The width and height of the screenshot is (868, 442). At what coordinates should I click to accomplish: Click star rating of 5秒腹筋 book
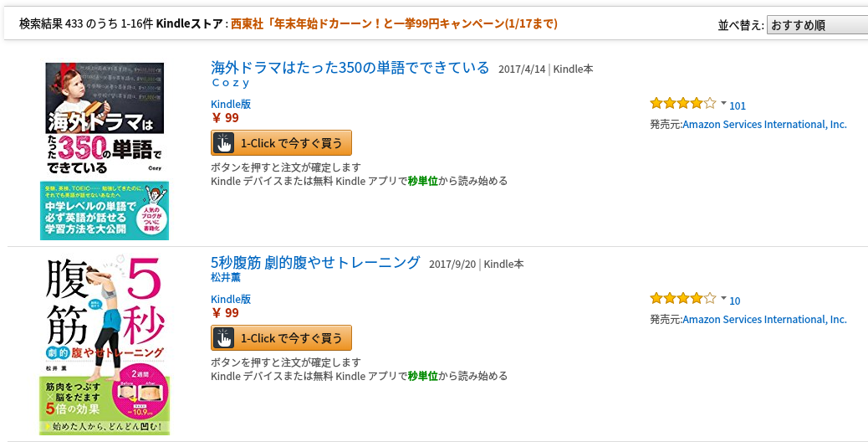coord(683,298)
